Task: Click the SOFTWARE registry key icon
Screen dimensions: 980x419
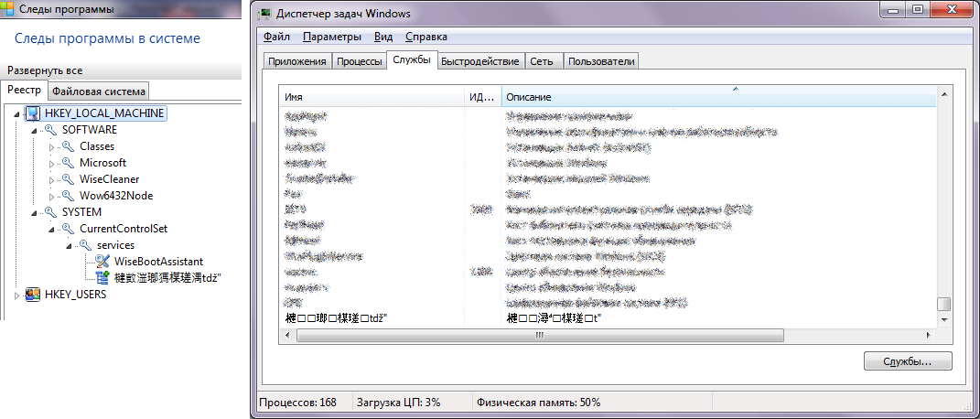Action: coord(50,130)
